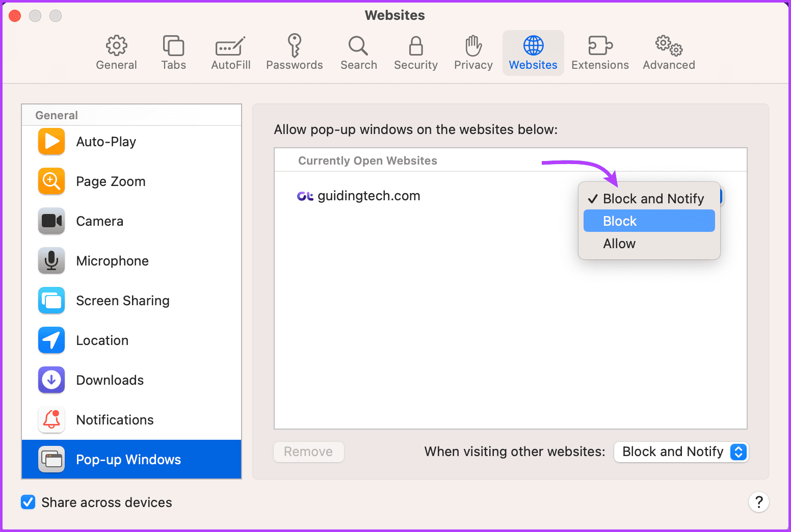Select the Microphone settings icon

[51, 260]
